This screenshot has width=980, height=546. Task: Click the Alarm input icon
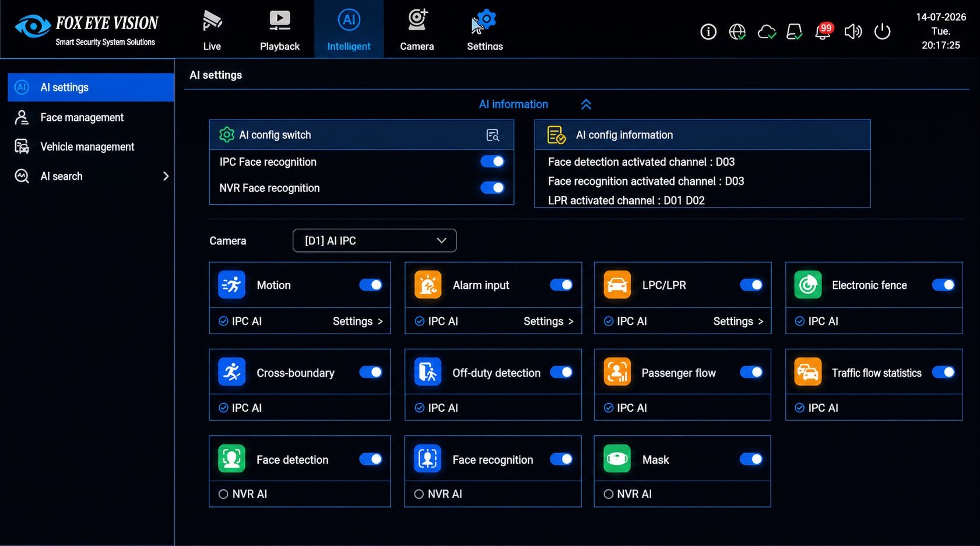tap(428, 285)
